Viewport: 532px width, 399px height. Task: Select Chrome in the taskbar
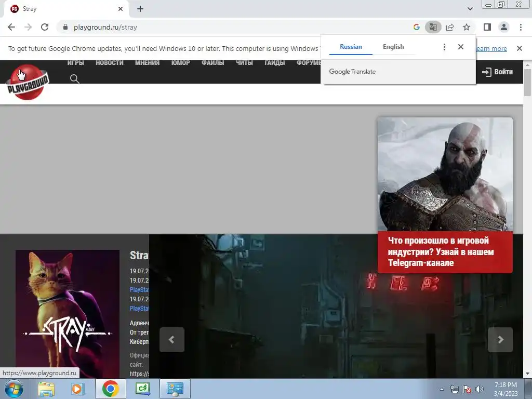[x=110, y=389]
